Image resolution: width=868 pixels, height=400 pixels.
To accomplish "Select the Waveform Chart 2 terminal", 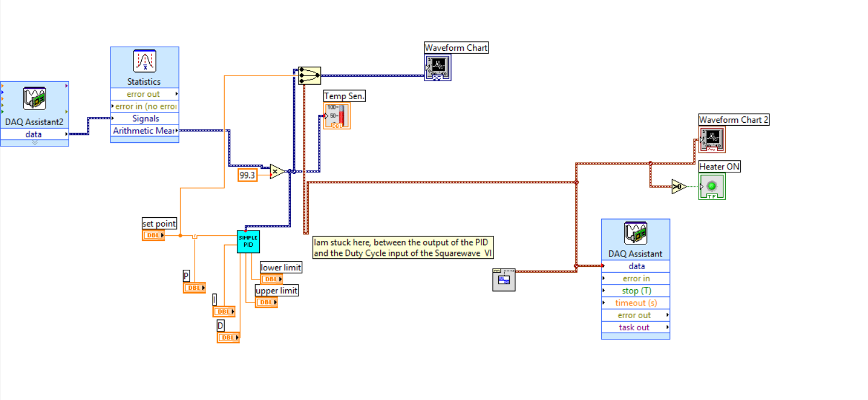I will [712, 139].
